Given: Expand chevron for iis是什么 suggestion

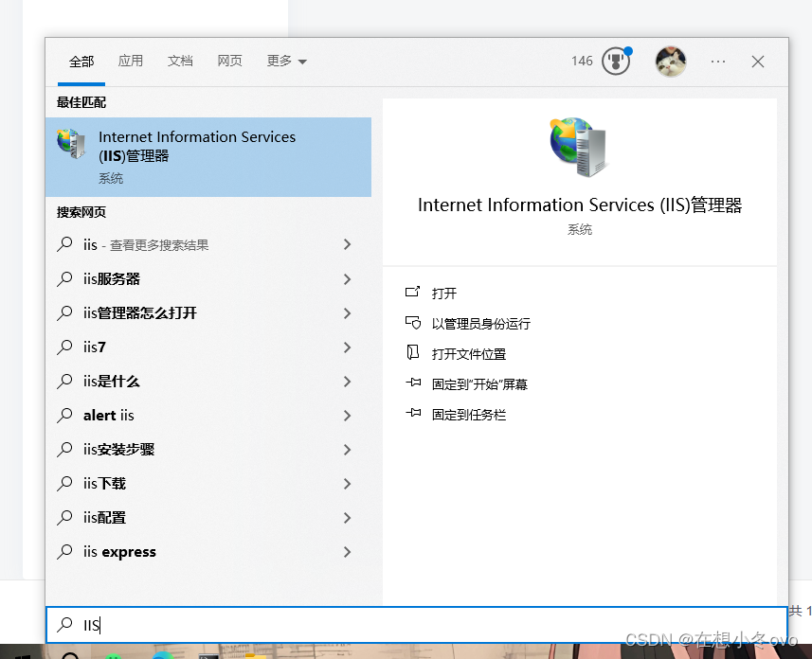Looking at the screenshot, I should (347, 382).
